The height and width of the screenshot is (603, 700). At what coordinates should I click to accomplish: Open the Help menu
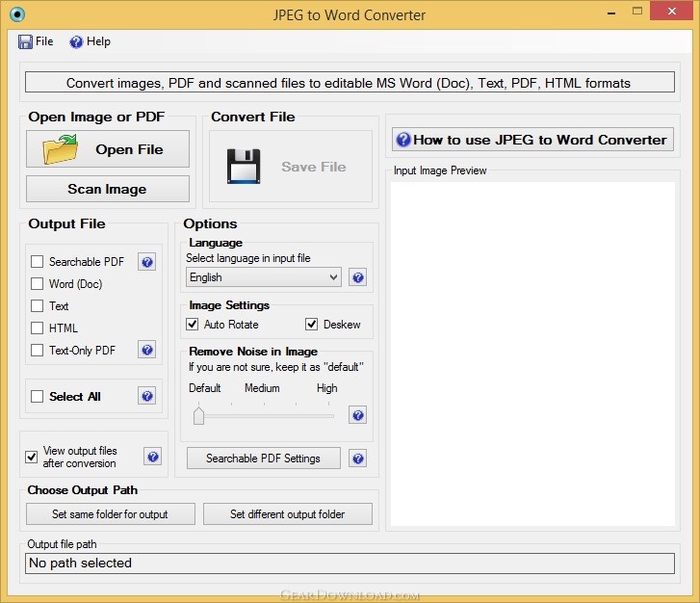(x=90, y=41)
